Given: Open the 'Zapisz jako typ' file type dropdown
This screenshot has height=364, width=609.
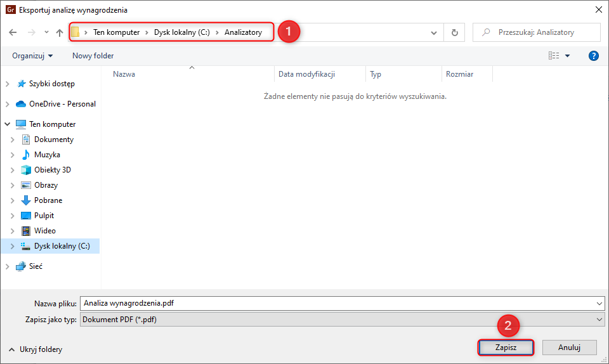Looking at the screenshot, I should (x=342, y=320).
